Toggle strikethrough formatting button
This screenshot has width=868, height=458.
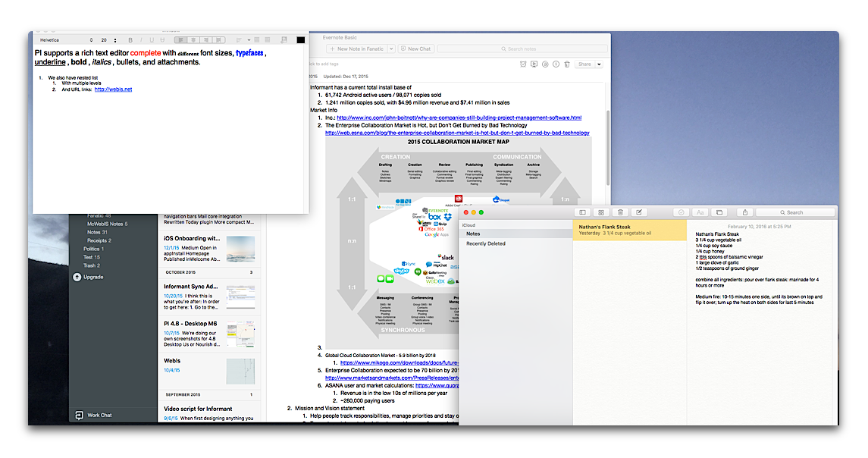pyautogui.click(x=162, y=40)
